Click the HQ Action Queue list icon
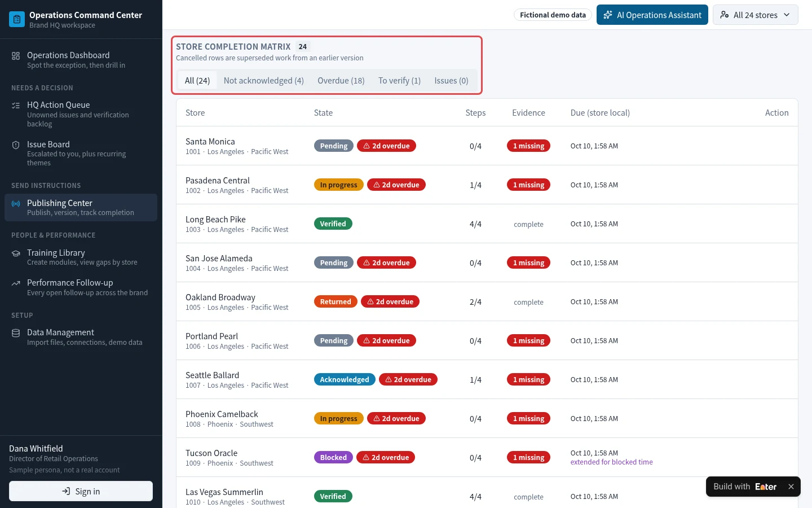Screen dimensions: 812x508 (16, 106)
